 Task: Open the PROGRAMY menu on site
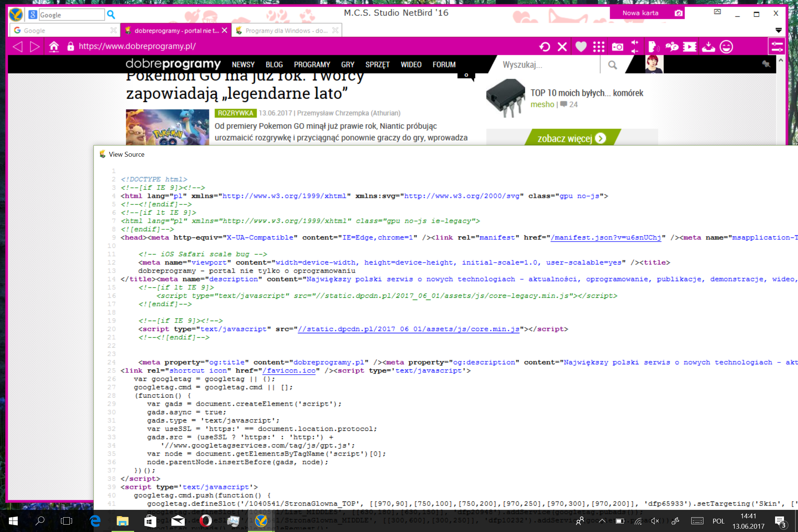tap(312, 65)
